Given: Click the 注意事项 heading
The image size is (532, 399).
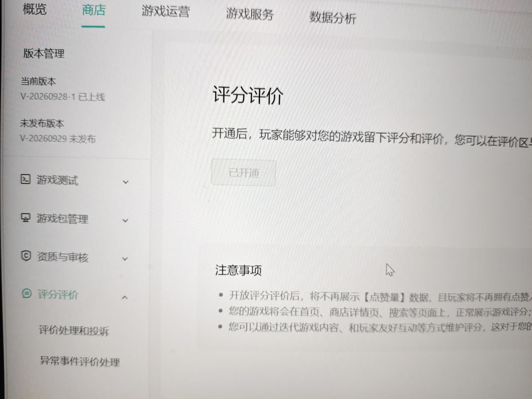Looking at the screenshot, I should [238, 270].
